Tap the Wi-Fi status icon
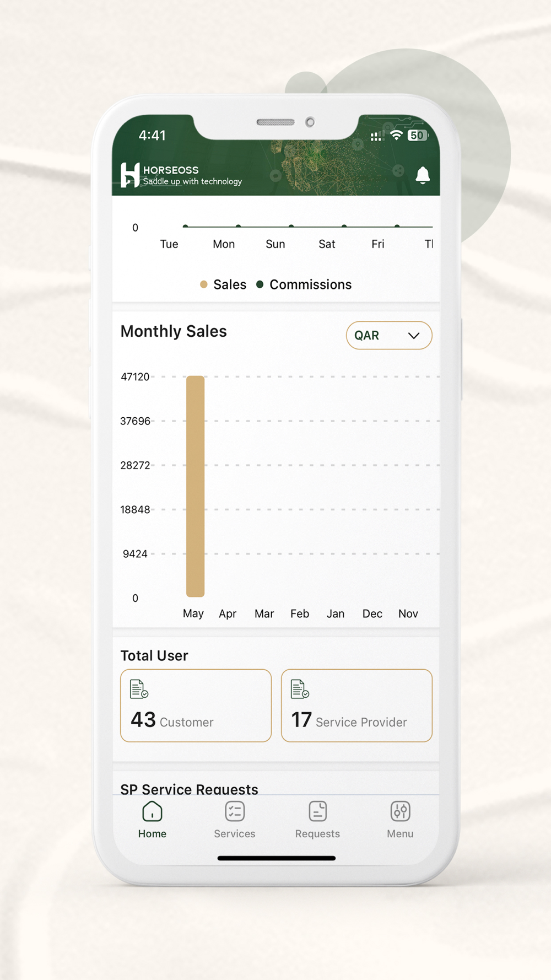This screenshot has width=551, height=980. (x=396, y=136)
